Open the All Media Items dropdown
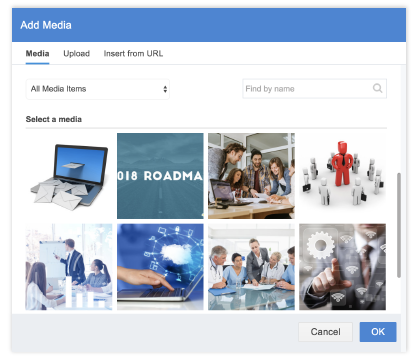The height and width of the screenshot is (361, 415). click(98, 89)
